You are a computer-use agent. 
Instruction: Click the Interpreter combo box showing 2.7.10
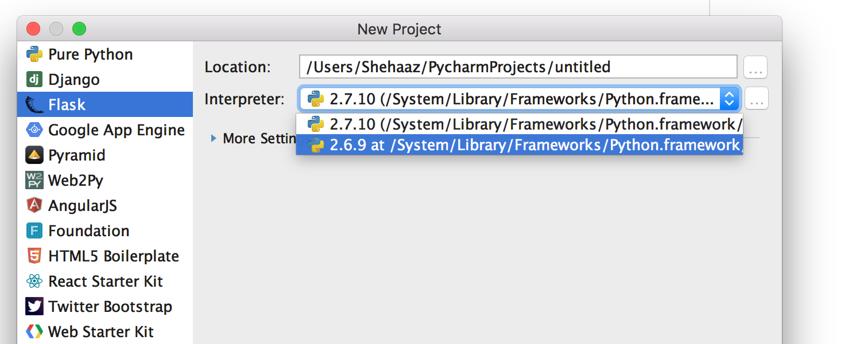(520, 99)
